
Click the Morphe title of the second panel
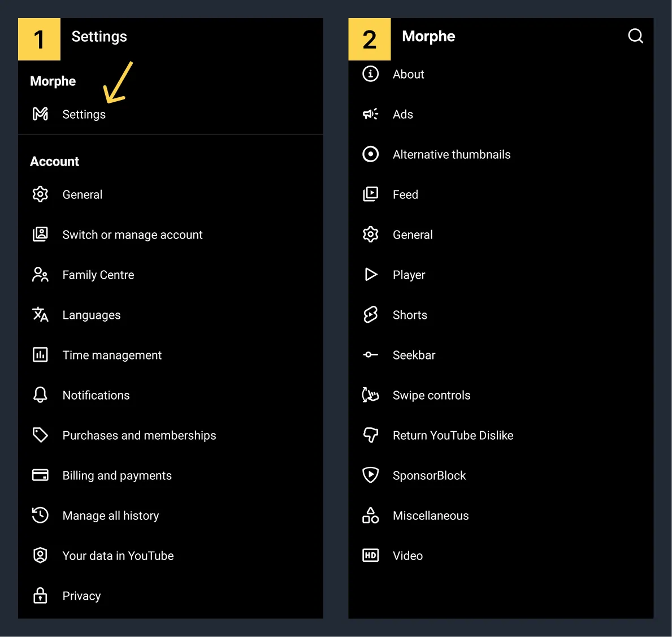(x=428, y=36)
